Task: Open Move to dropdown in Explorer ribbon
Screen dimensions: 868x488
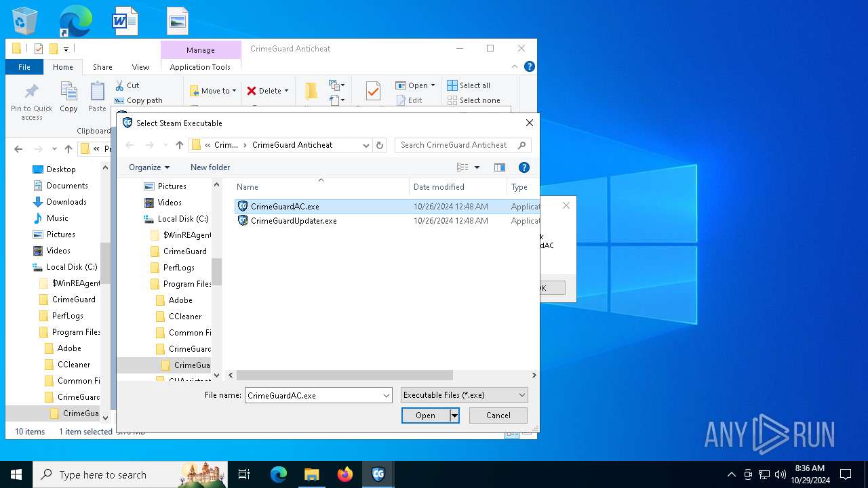Action: pos(213,90)
